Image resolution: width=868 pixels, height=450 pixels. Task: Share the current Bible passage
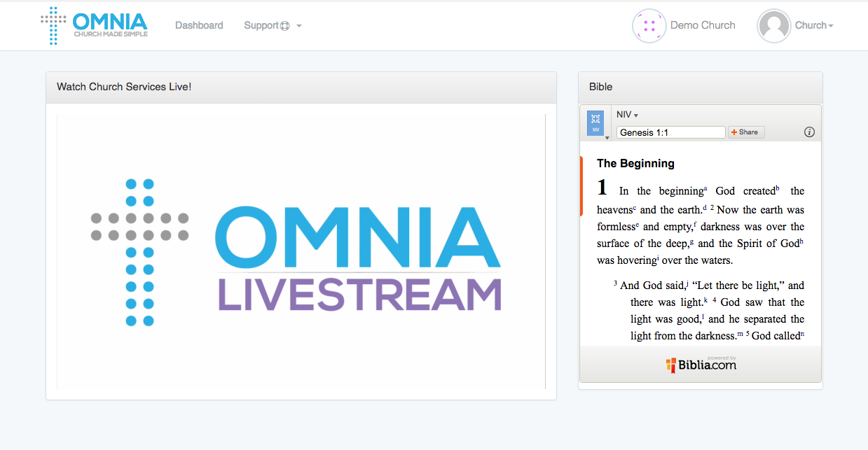tap(745, 132)
